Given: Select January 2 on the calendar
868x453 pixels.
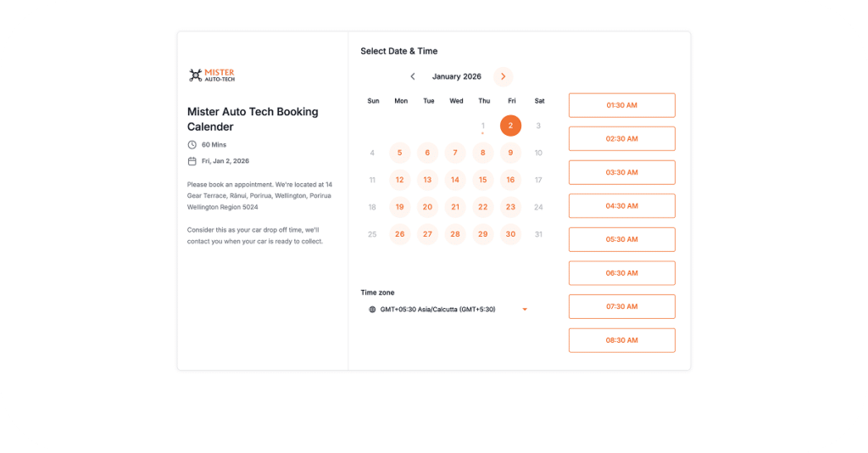Looking at the screenshot, I should point(510,126).
